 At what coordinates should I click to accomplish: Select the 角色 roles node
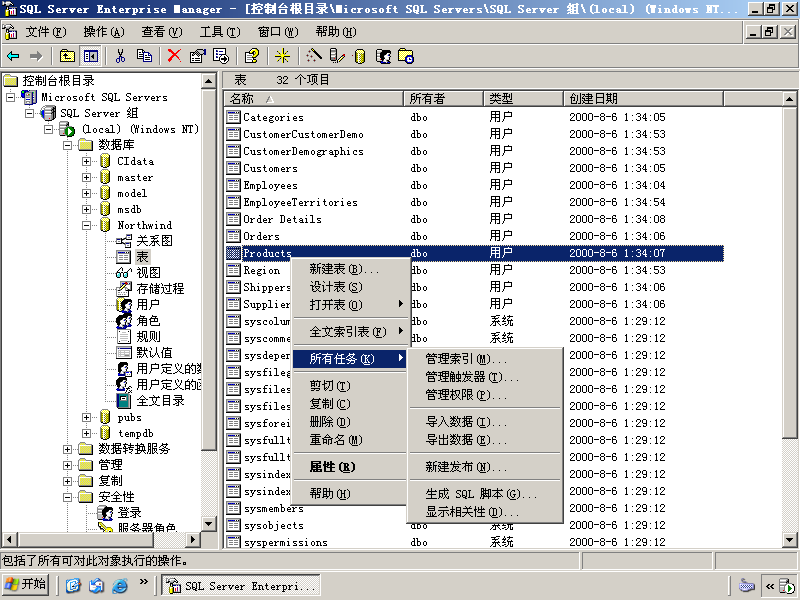click(148, 321)
